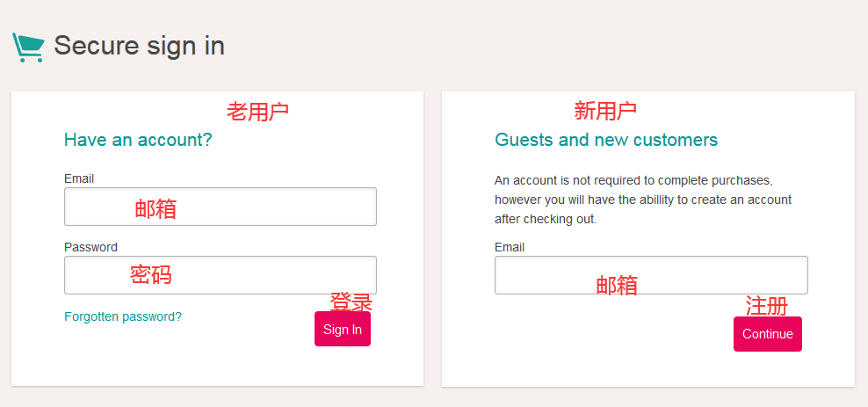Click the account not required description text
Viewport: 868px width, 407px height.
click(641, 200)
